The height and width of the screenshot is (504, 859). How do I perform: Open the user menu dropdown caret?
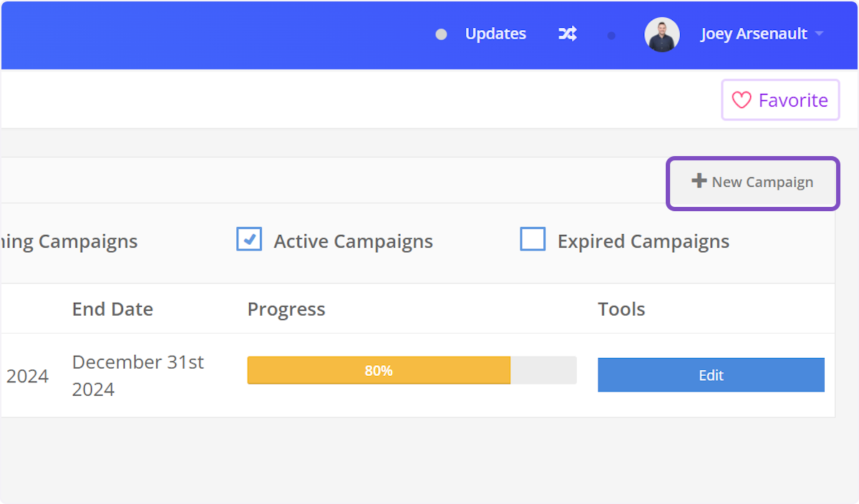point(820,34)
